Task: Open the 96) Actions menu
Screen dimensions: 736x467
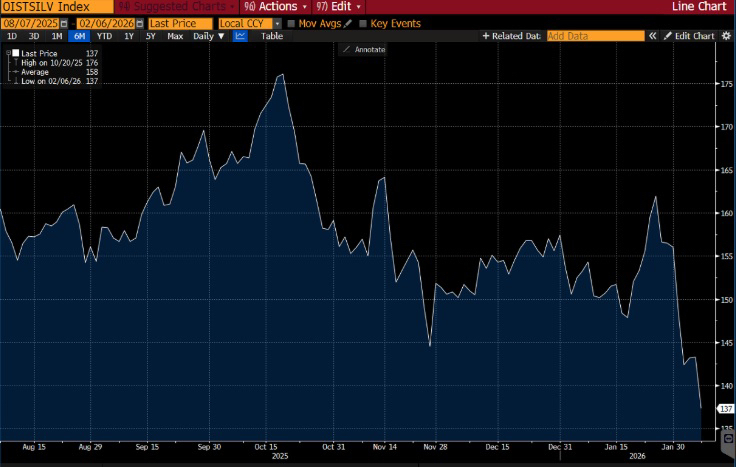Action: 276,7
